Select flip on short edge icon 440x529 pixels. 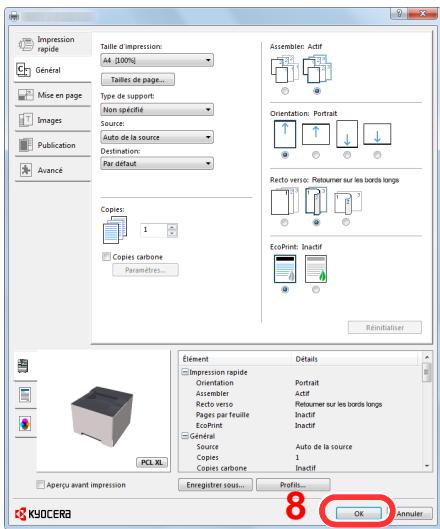point(348,202)
